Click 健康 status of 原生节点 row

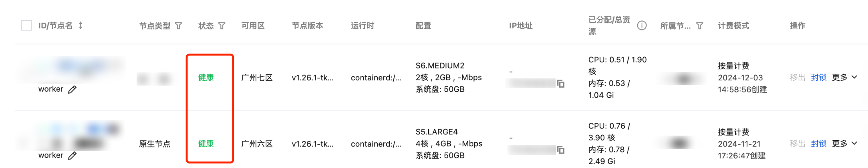pos(206,144)
